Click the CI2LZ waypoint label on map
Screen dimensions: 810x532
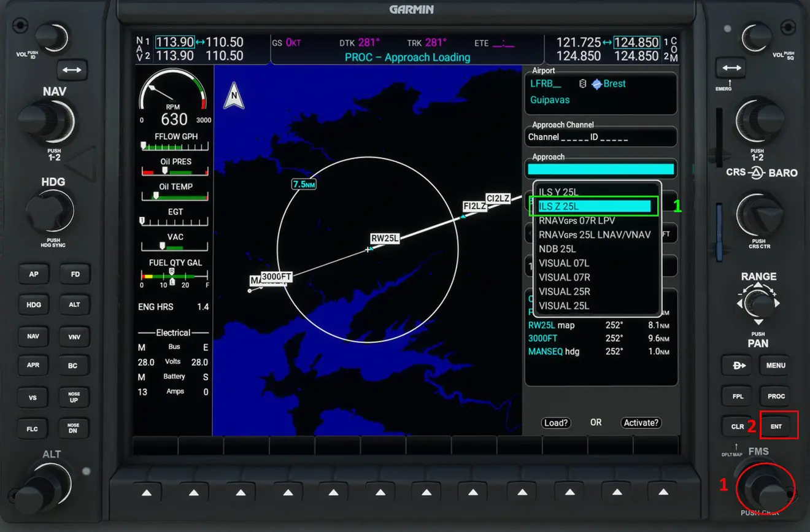[x=498, y=198]
